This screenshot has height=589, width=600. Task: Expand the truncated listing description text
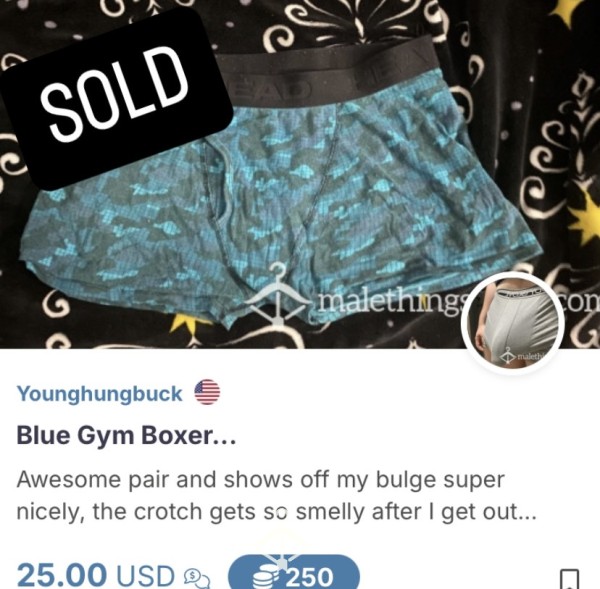click(276, 496)
